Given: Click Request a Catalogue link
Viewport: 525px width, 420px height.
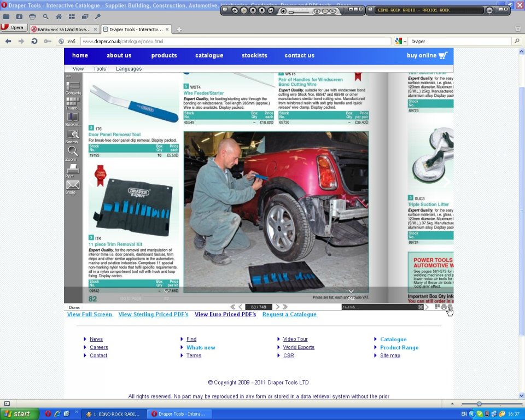Looking at the screenshot, I should click(x=289, y=314).
